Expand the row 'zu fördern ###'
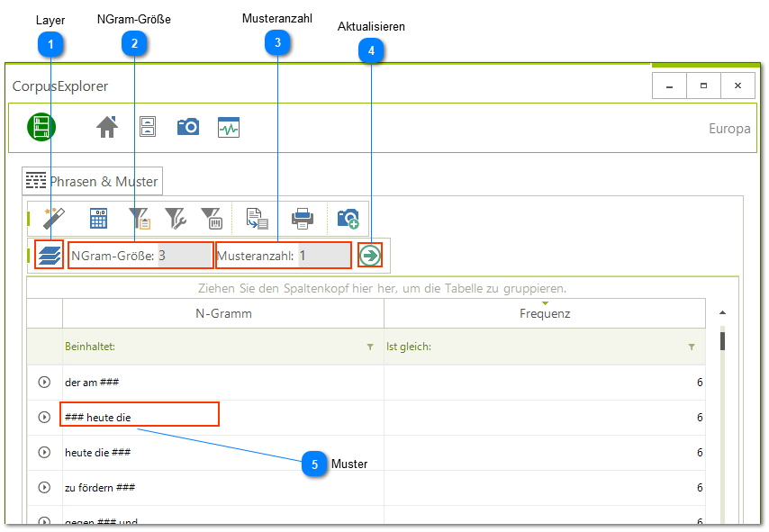The width and height of the screenshot is (769, 532). coord(44,487)
